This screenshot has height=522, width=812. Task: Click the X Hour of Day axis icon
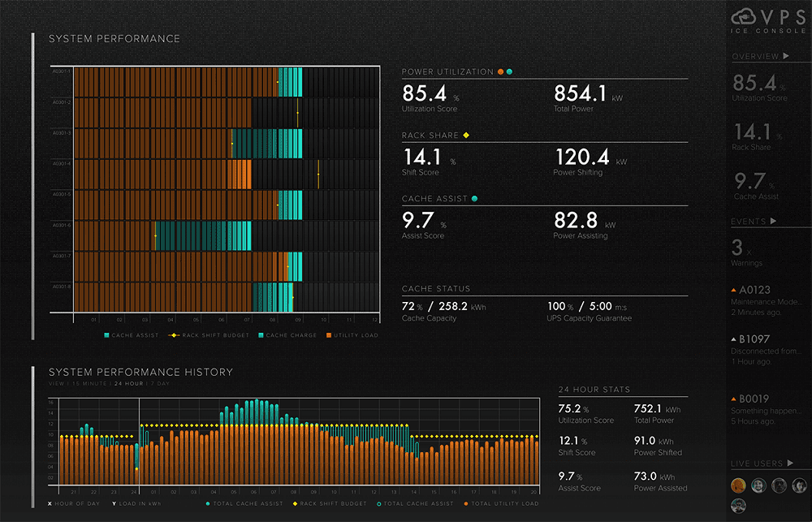click(50, 503)
